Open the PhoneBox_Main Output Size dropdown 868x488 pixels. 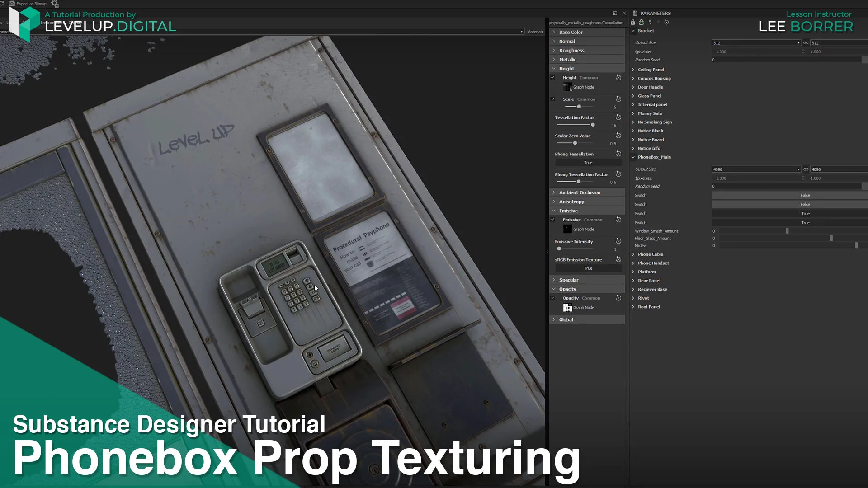[798, 169]
